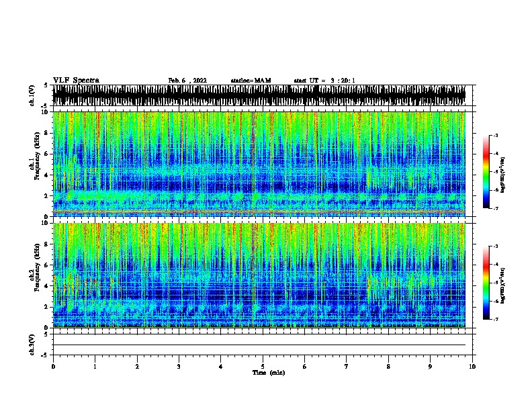Click the "9" tick label on time axis
The width and height of the screenshot is (532, 411).
(430, 367)
